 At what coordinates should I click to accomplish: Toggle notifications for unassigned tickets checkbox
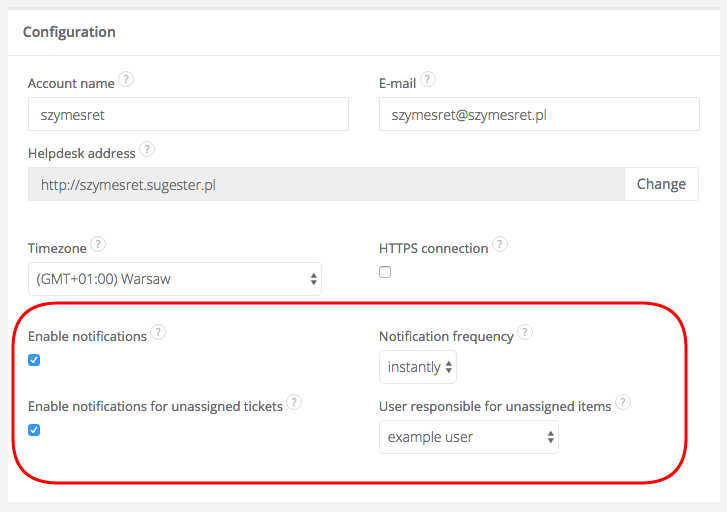coord(34,430)
